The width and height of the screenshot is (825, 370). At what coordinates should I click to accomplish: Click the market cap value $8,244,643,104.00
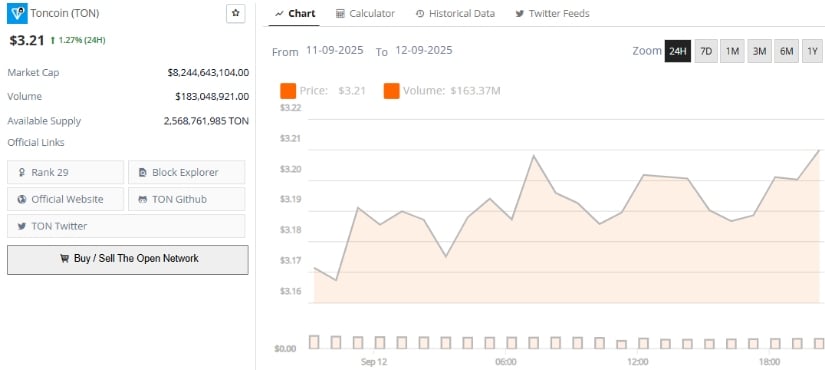click(208, 73)
